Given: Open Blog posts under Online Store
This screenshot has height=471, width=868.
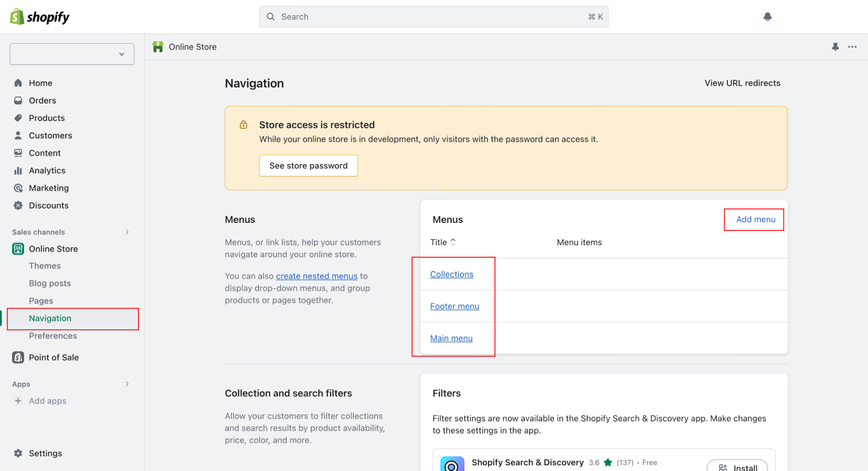Looking at the screenshot, I should tap(50, 283).
